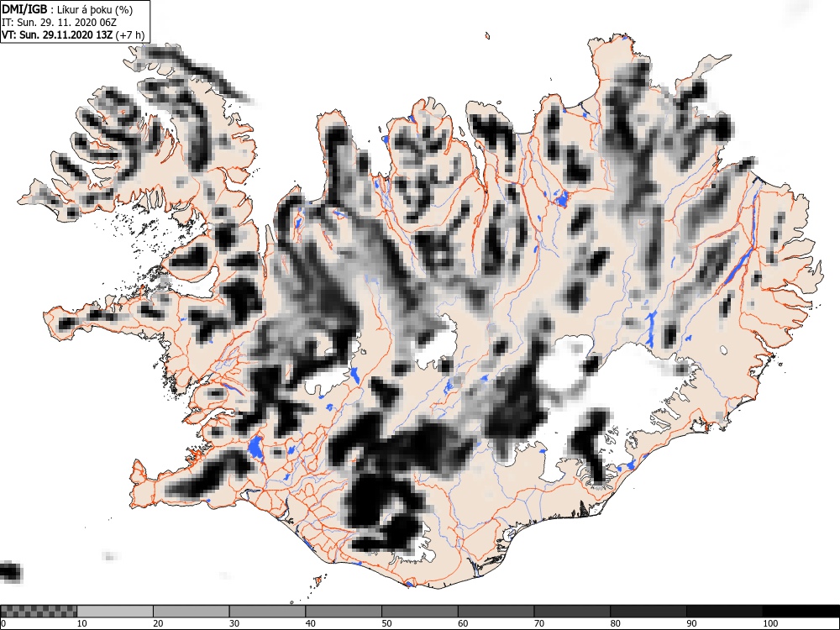Pick the 40–50% legend swatch
Screen dimensions: 840x630
344,612
